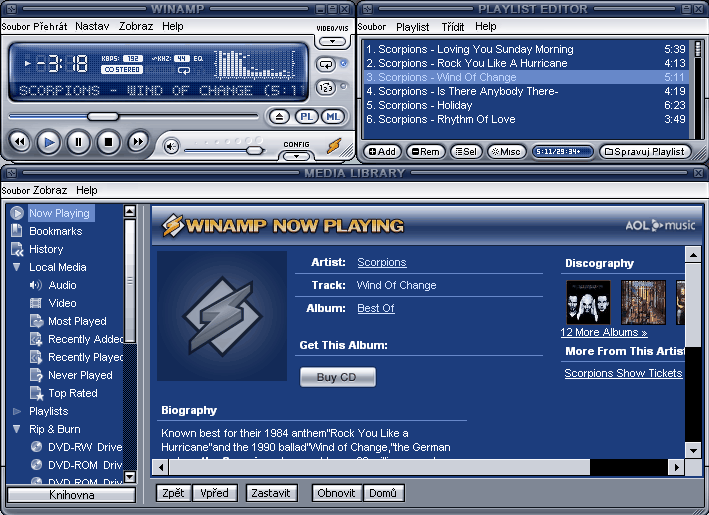Click the spectrum visualizer display
This screenshot has height=515, width=709.
255,64
